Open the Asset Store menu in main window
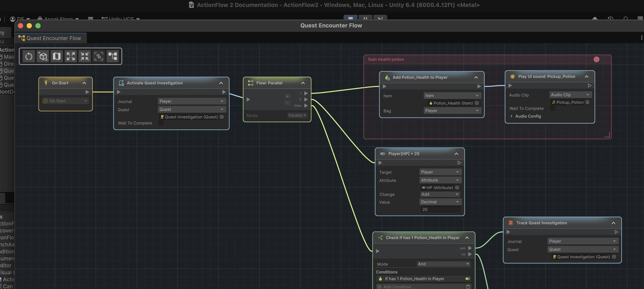This screenshot has height=289, width=644. pyautogui.click(x=58, y=18)
